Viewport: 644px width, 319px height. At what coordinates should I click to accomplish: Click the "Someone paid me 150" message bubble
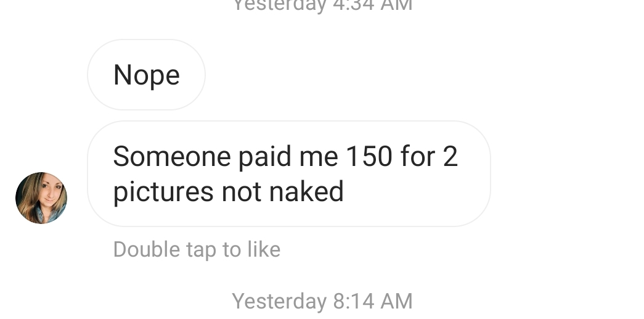click(289, 173)
